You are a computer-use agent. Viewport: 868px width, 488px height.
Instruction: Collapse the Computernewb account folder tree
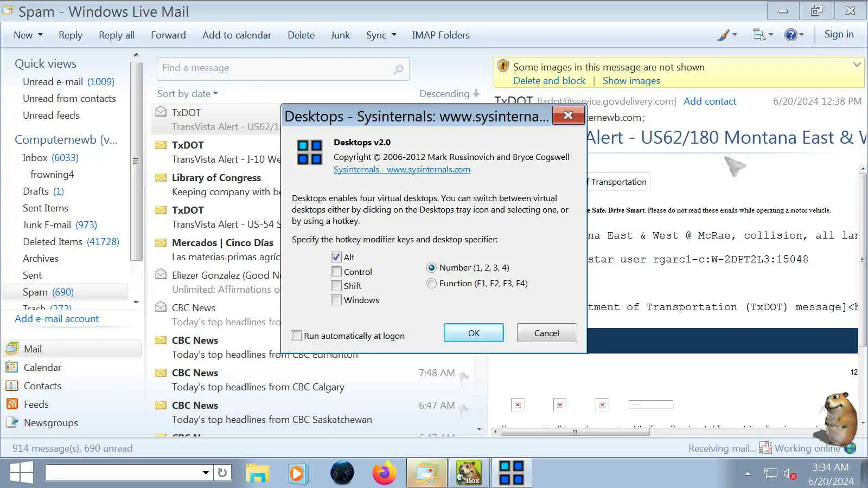[x=66, y=140]
